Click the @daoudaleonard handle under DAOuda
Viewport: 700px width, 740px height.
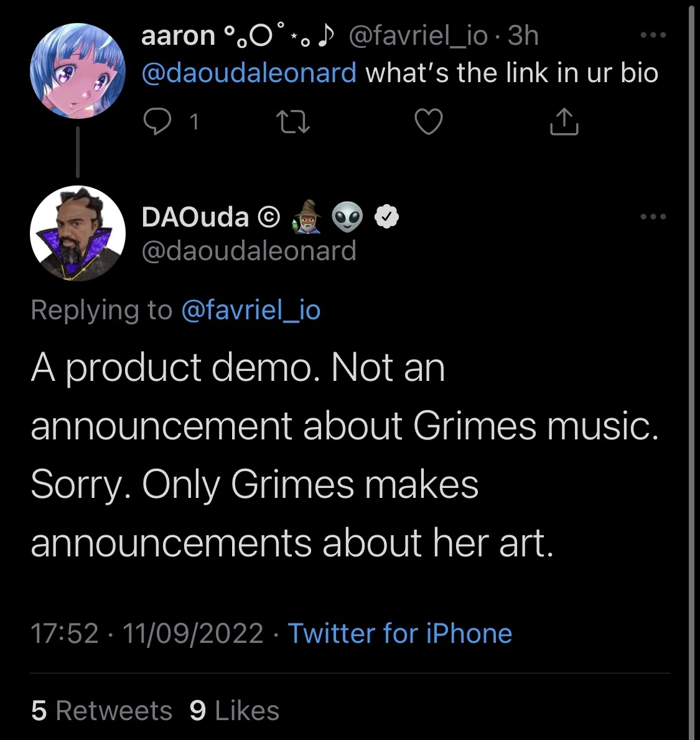pos(249,251)
